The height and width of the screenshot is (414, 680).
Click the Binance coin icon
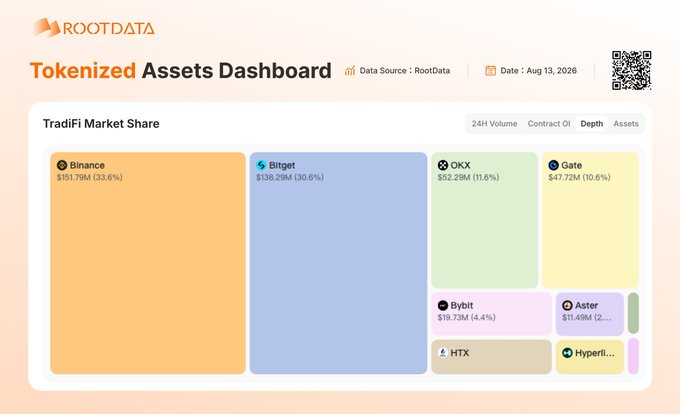[62, 165]
